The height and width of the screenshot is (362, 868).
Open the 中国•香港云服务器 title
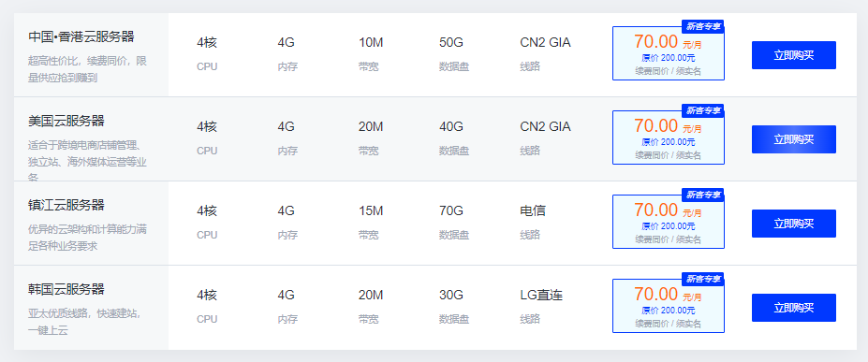coord(81,37)
